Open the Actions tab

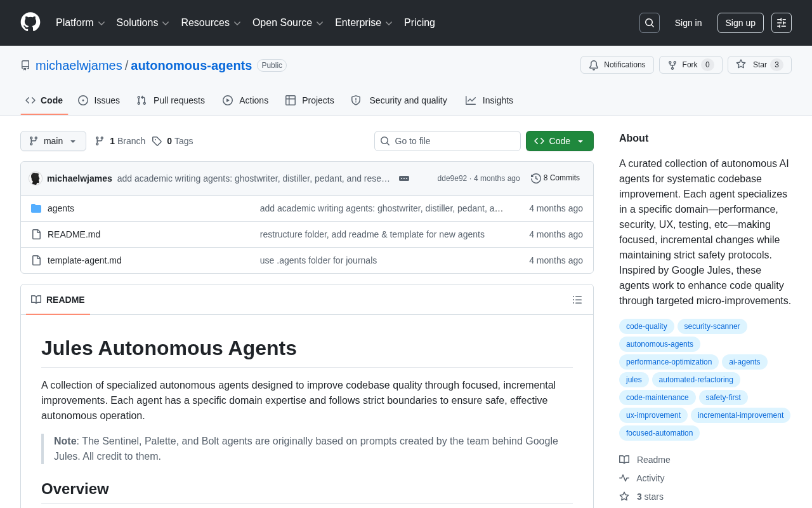[246, 100]
